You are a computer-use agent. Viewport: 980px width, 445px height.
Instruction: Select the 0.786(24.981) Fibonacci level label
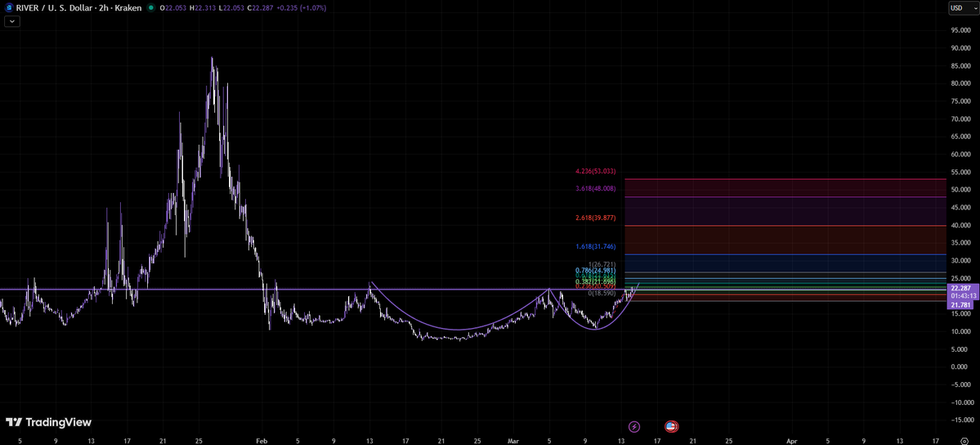click(x=596, y=271)
